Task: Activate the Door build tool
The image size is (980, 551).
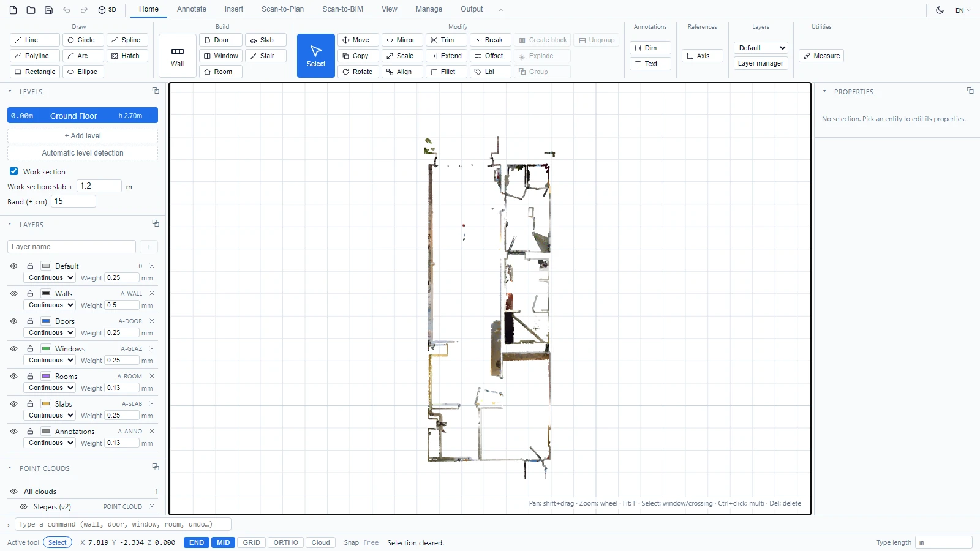Action: (221, 40)
